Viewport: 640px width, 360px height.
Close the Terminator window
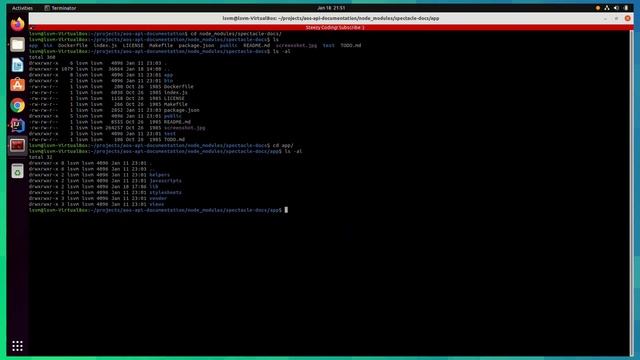click(628, 18)
